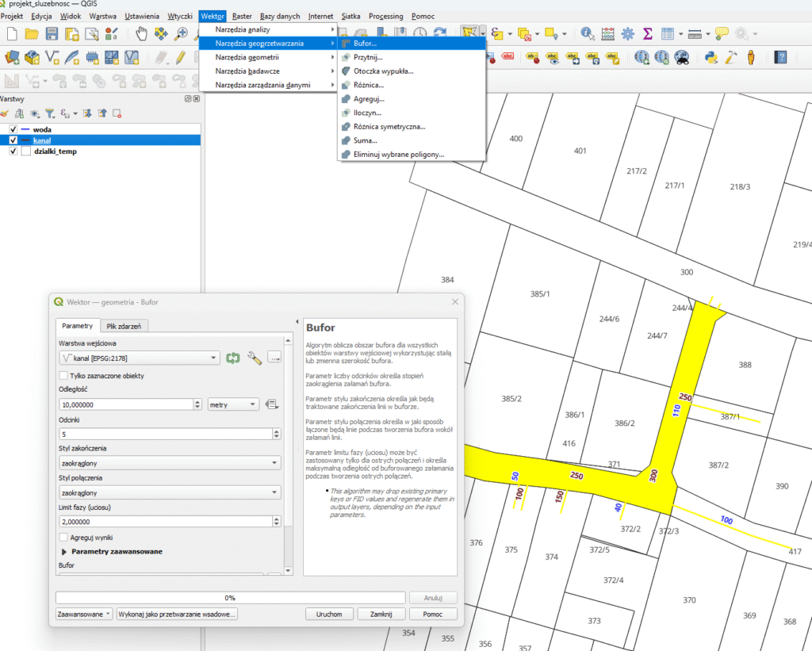Toggle visibility of the woda layer
Screen dimensions: 812x651
click(13, 128)
